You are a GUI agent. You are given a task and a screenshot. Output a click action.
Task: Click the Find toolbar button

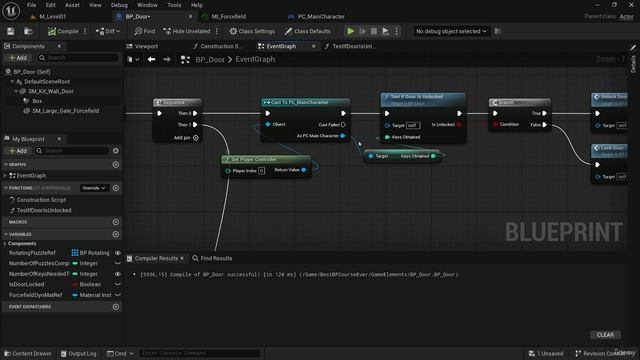click(x=145, y=31)
